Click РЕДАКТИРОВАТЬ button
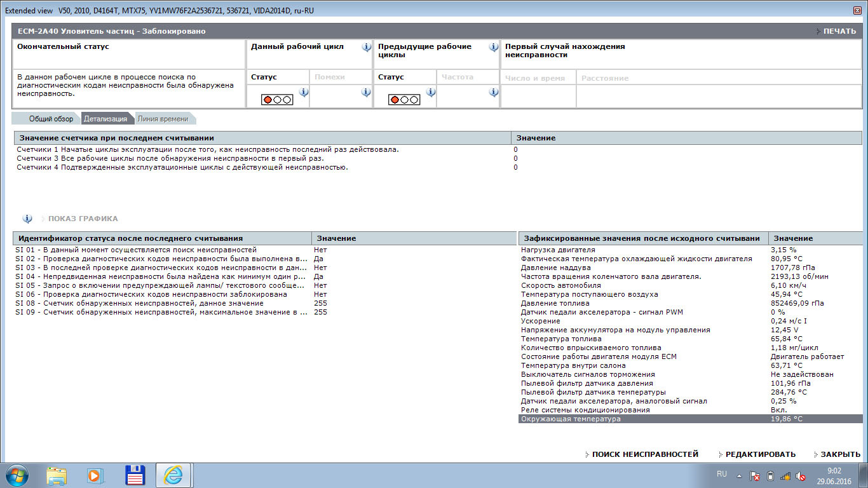This screenshot has height=488, width=868. pyautogui.click(x=757, y=454)
